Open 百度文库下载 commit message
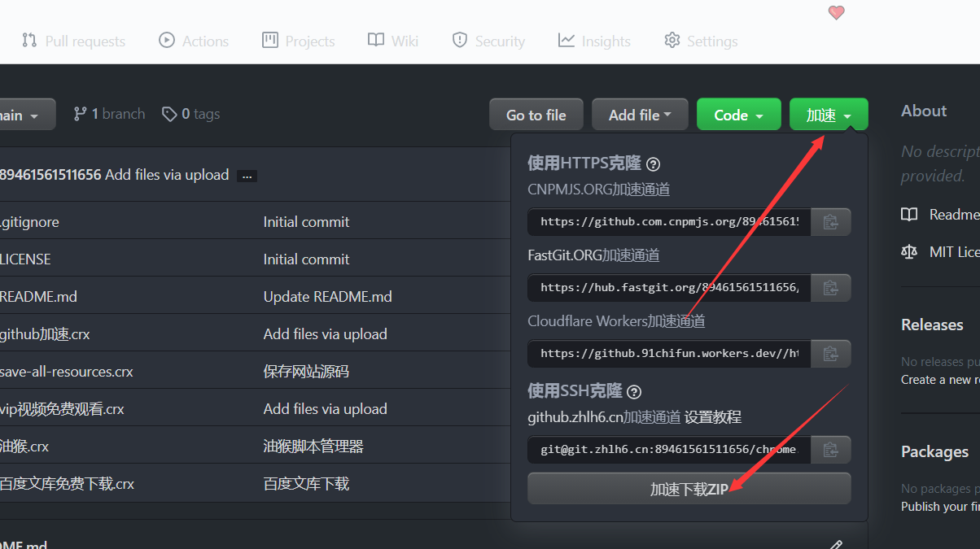Image resolution: width=980 pixels, height=549 pixels. [x=306, y=484]
